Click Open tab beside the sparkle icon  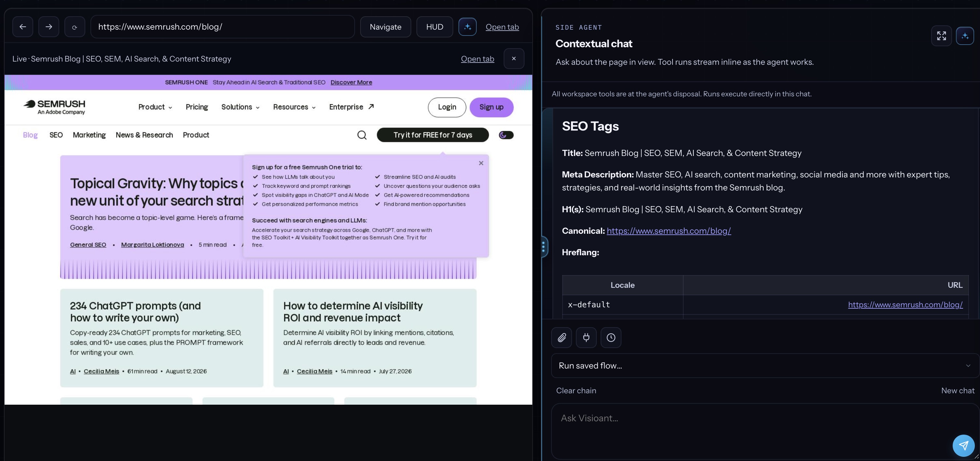pos(502,27)
